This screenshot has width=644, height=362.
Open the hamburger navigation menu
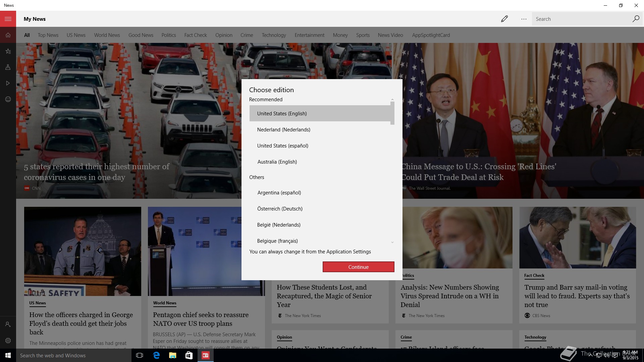tap(8, 19)
